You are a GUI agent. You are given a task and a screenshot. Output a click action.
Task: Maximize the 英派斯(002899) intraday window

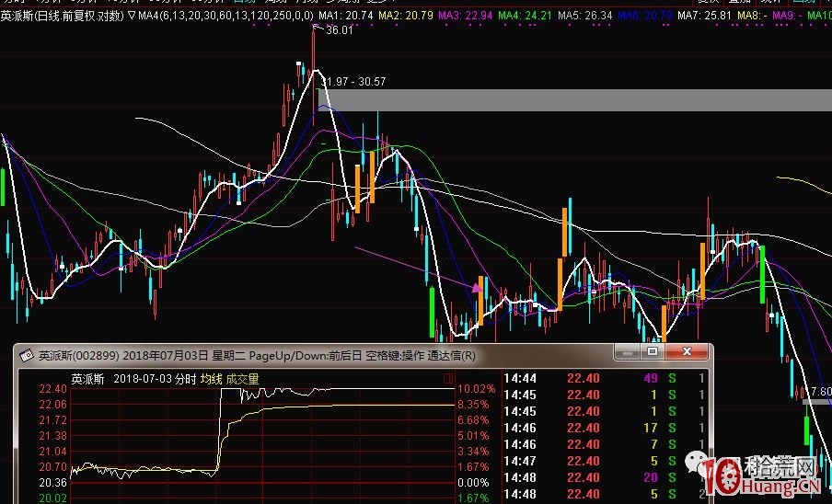click(653, 352)
